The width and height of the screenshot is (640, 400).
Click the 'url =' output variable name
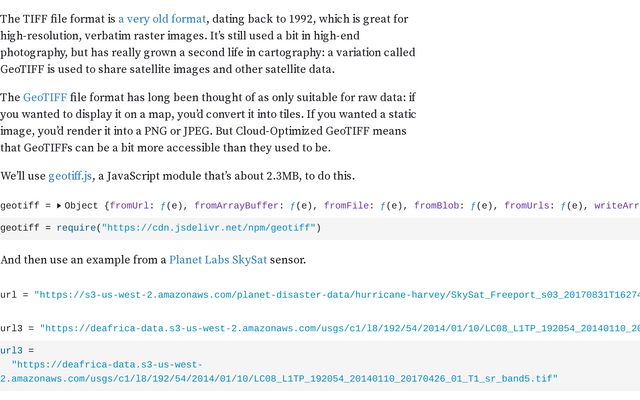[x=14, y=295]
